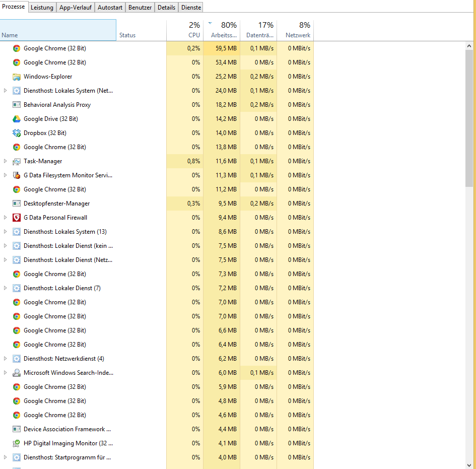Image resolution: width=476 pixels, height=469 pixels.
Task: Click the Chrome icon in the 13,8 MB row
Action: click(17, 147)
